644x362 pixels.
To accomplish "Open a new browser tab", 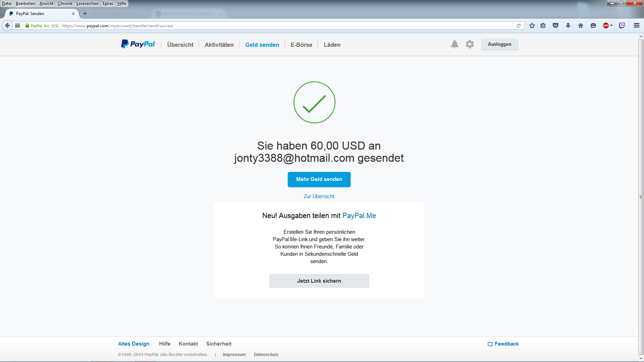I will point(85,14).
